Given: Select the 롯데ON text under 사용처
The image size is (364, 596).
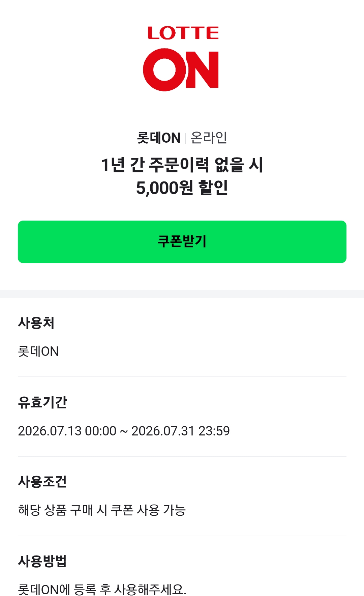Looking at the screenshot, I should [38, 351].
